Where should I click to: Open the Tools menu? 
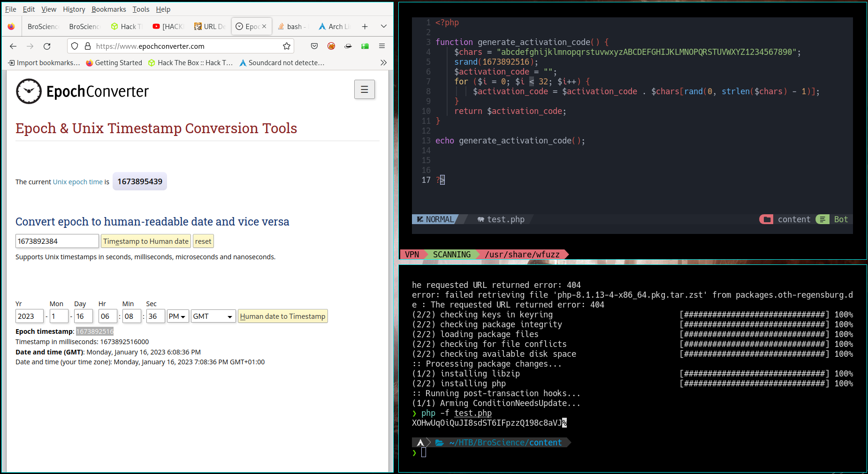click(141, 9)
